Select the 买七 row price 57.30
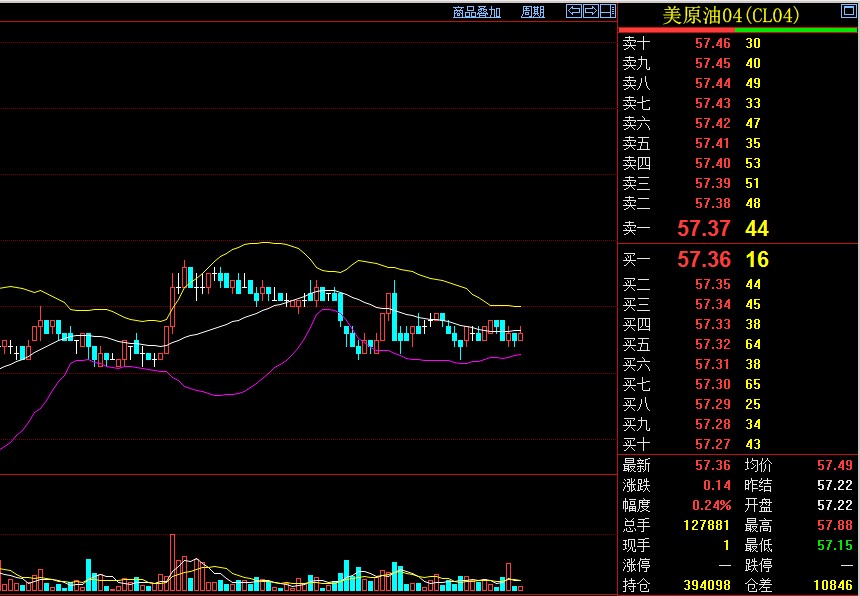 pyautogui.click(x=712, y=384)
